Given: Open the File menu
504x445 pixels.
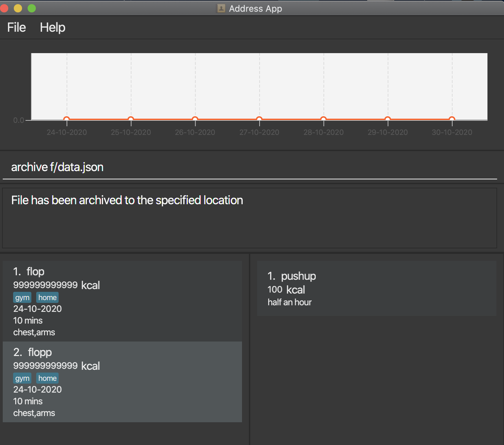Looking at the screenshot, I should pyautogui.click(x=17, y=27).
